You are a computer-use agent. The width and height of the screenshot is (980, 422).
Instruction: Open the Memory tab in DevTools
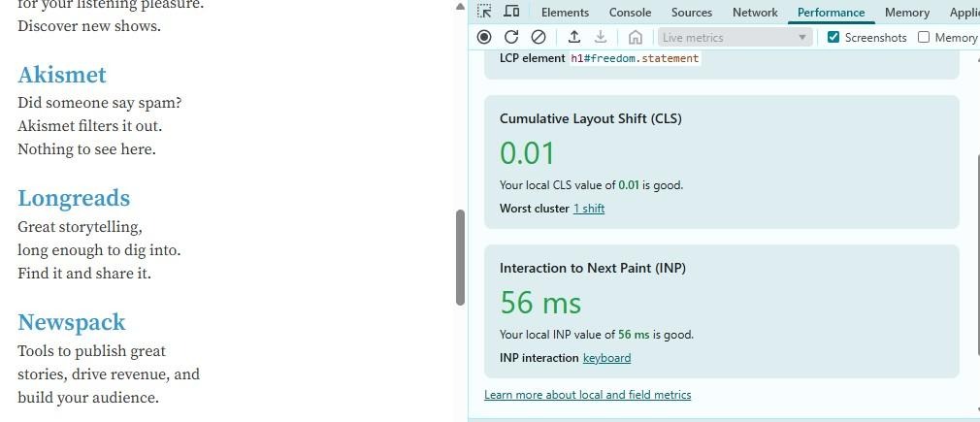[907, 13]
